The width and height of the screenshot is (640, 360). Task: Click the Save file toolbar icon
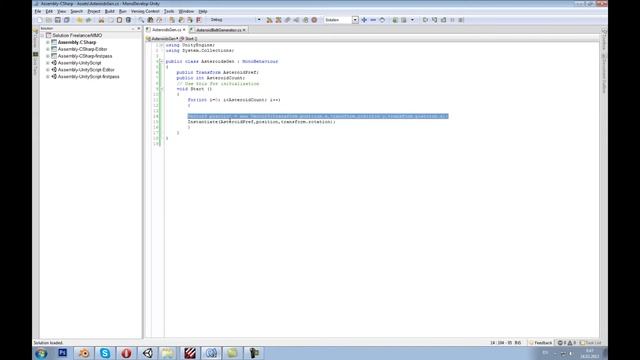click(58, 20)
